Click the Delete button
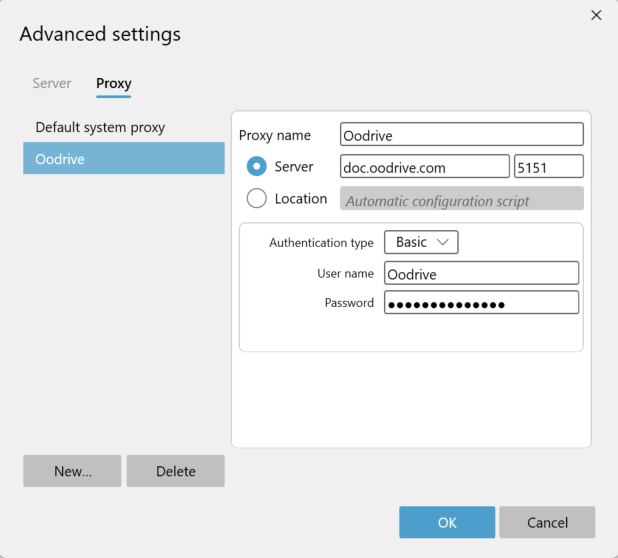This screenshot has height=558, width=618. (x=176, y=471)
